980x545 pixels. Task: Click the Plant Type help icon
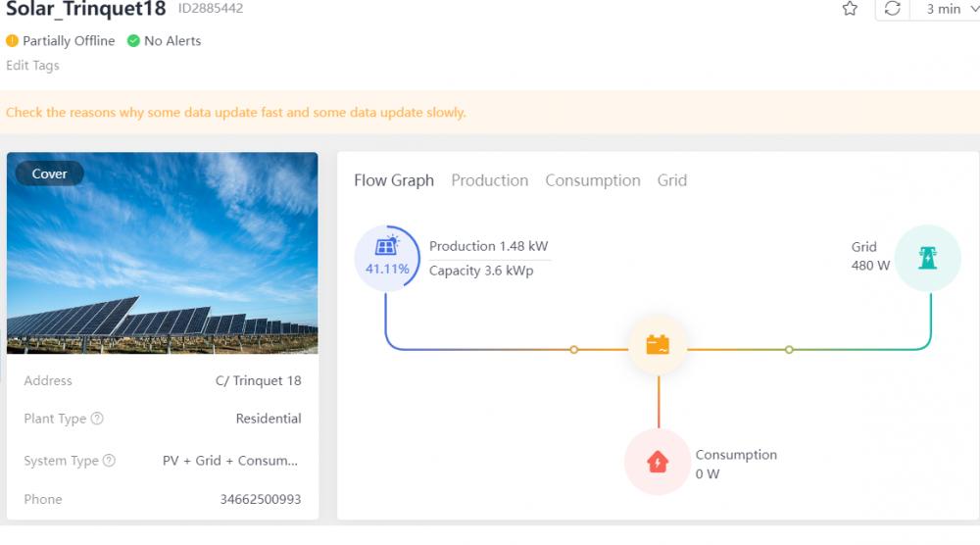click(x=97, y=419)
